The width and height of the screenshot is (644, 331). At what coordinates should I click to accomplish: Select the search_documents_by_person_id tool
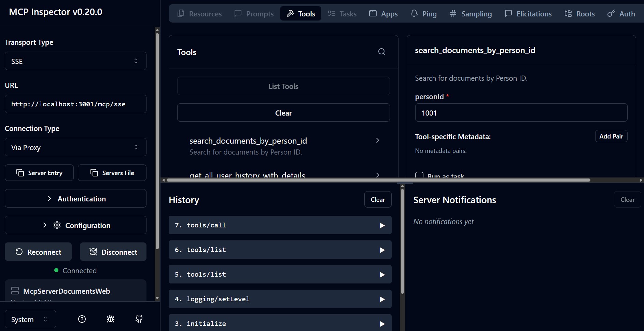coord(283,146)
